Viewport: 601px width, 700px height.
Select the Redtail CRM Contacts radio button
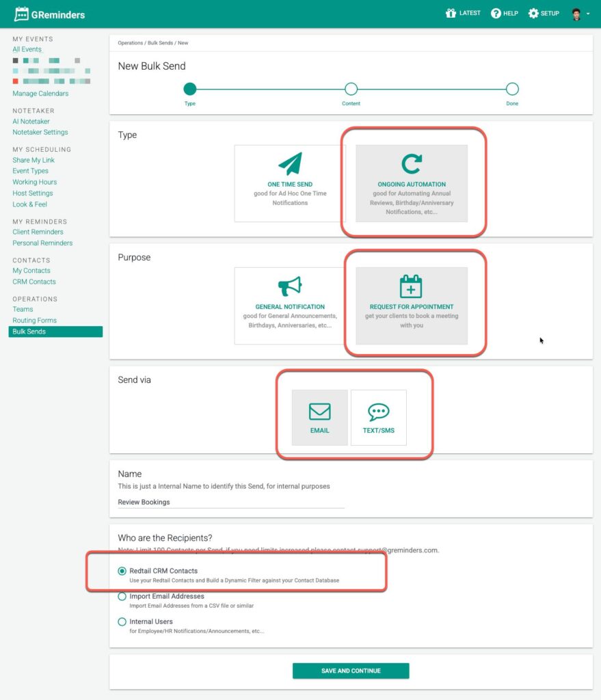click(122, 571)
